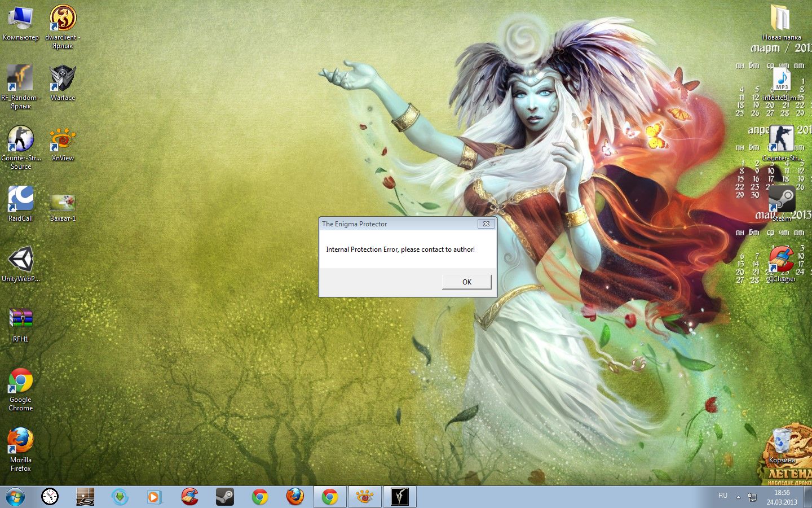Select the Steam desktop shortcut
The width and height of the screenshot is (812, 508).
click(782, 204)
